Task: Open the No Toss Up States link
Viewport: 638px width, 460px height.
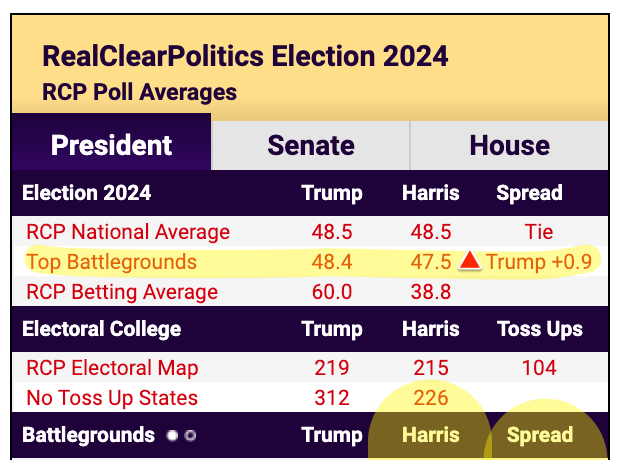Action: click(x=112, y=398)
